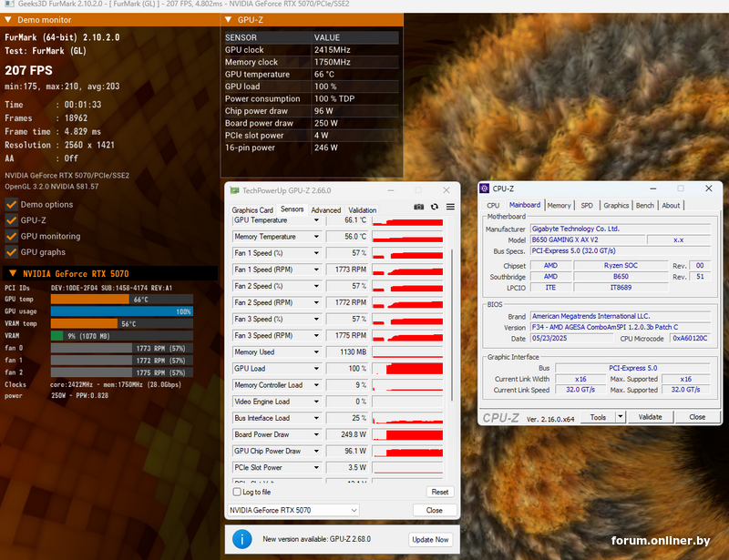
Task: Open the Validation tab in GPU-Z
Action: click(x=362, y=210)
